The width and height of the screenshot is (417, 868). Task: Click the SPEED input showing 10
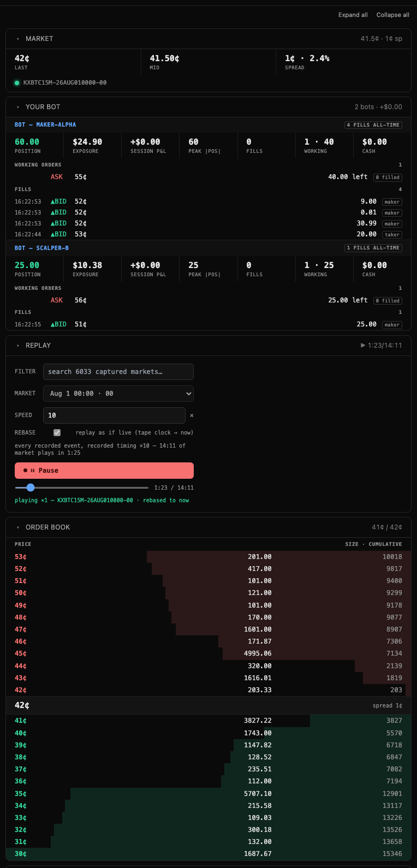[114, 415]
